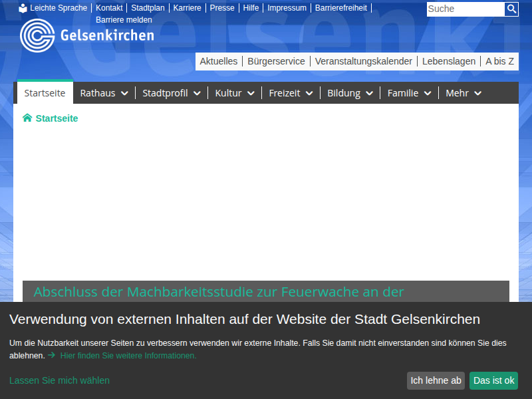Click Hier finden Sie weitere Informationen

(x=128, y=356)
